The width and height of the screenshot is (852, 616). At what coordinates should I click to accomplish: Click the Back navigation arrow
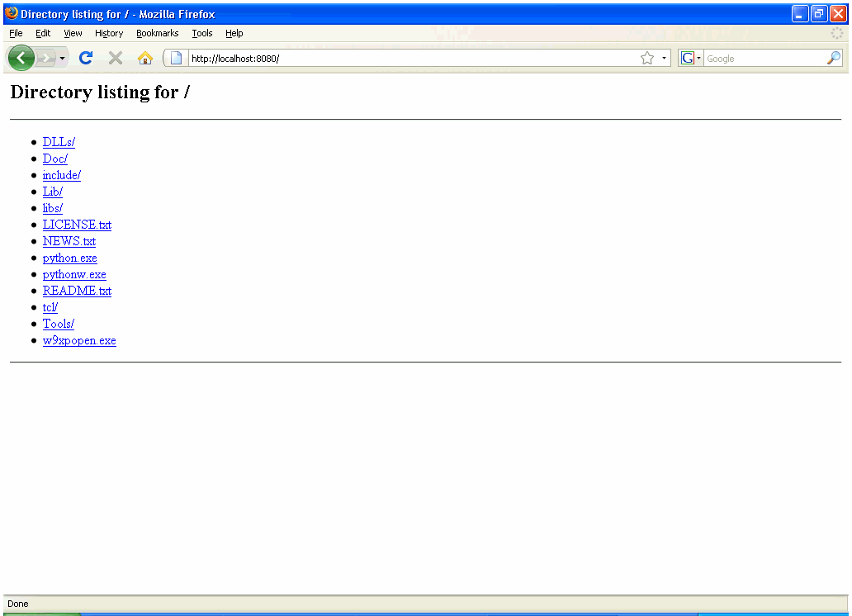[21, 58]
